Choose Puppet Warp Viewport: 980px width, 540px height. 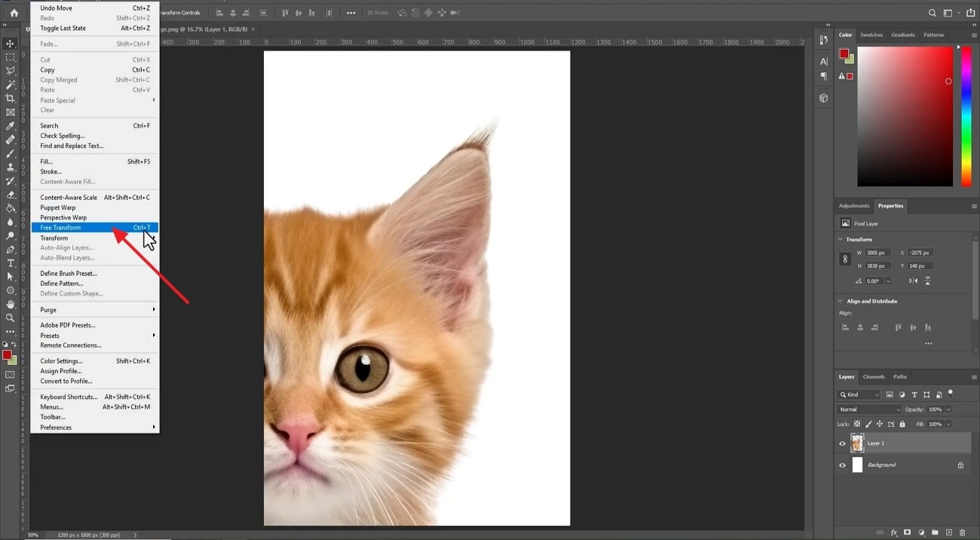point(95,207)
